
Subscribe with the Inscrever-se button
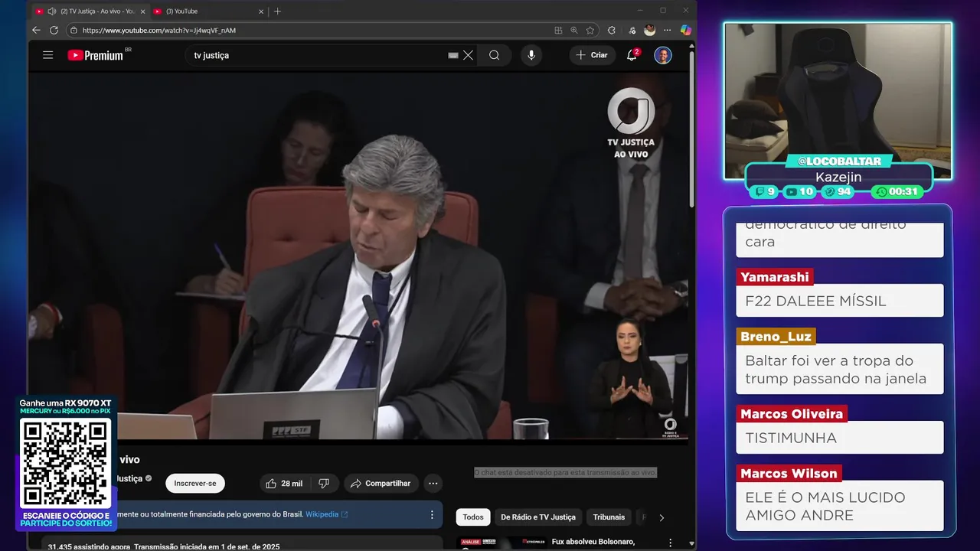pos(195,484)
